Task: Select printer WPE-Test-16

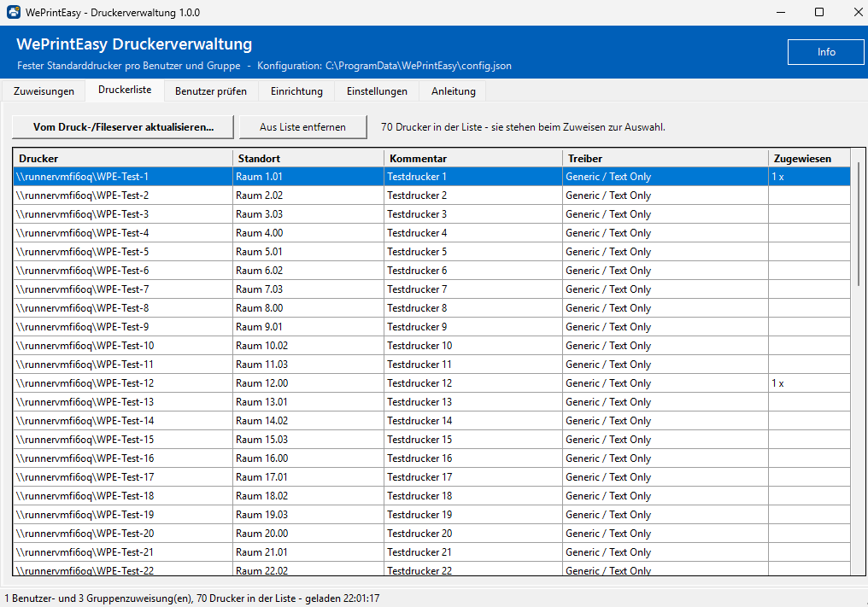Action: click(x=431, y=458)
